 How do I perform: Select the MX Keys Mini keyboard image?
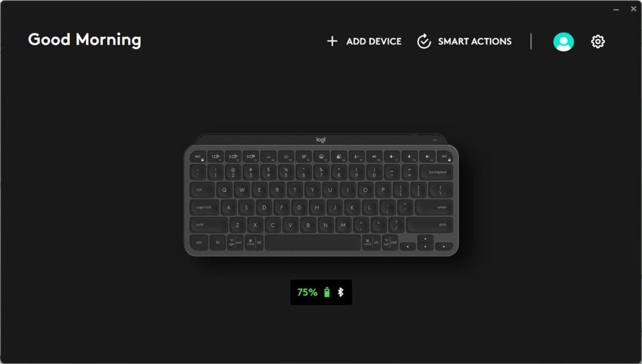321,195
